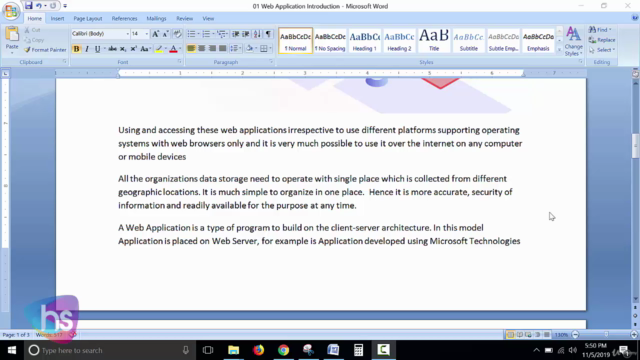This screenshot has height=360, width=640.
Task: Apply subscript formatting
Action: click(x=123, y=49)
